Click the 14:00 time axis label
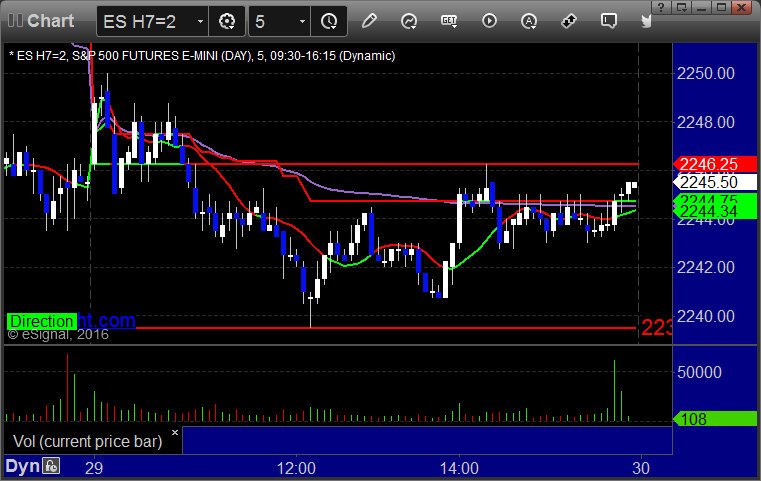The width and height of the screenshot is (761, 481). 459,468
